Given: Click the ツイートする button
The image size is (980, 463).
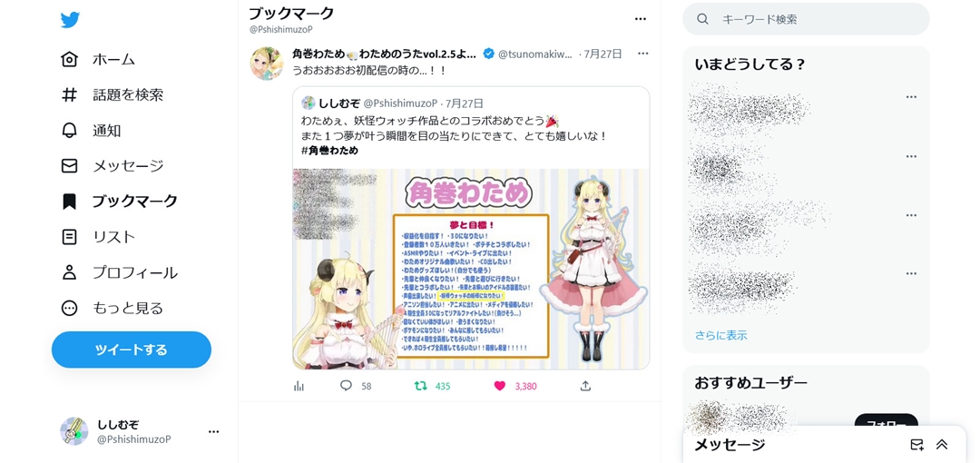Looking at the screenshot, I should tap(132, 350).
